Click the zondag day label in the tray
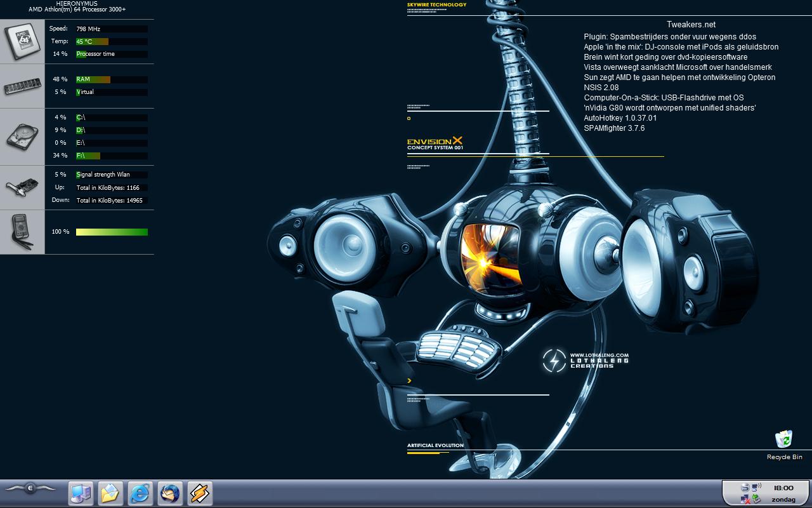The width and height of the screenshot is (812, 508). [783, 500]
